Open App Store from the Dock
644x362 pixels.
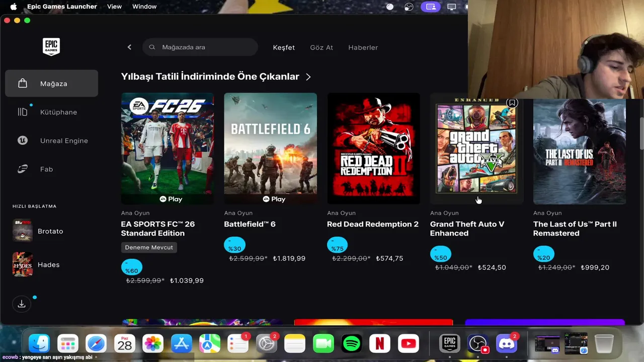click(x=181, y=344)
